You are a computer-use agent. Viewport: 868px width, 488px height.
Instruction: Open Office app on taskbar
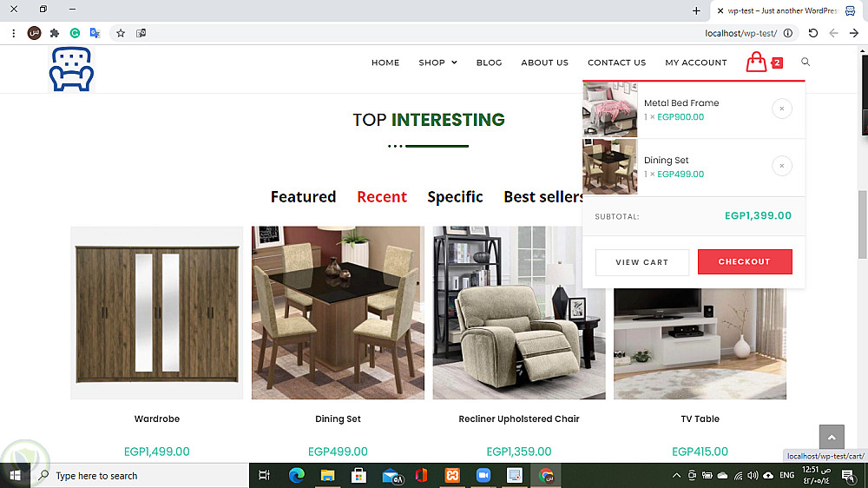pos(421,475)
